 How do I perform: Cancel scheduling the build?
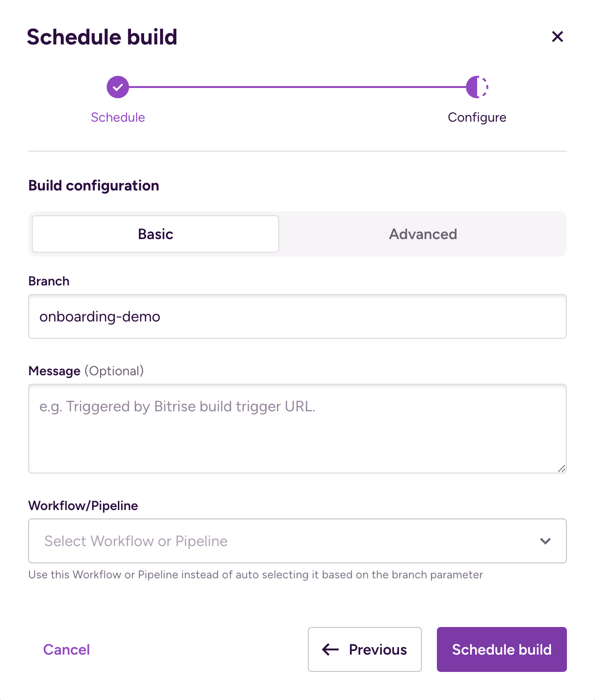pyautogui.click(x=66, y=649)
